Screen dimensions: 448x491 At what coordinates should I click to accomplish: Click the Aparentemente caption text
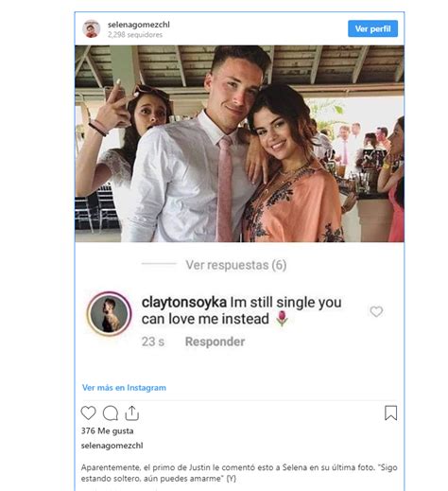pos(239,473)
